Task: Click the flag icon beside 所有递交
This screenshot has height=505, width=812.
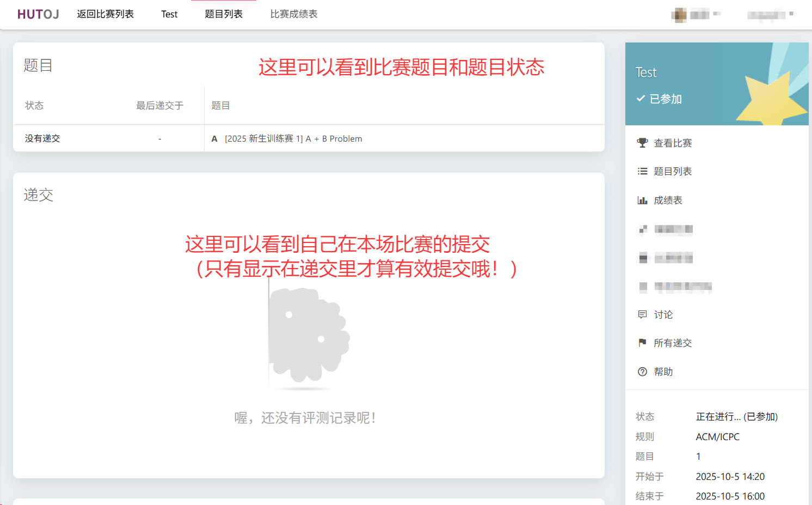Action: coord(642,343)
